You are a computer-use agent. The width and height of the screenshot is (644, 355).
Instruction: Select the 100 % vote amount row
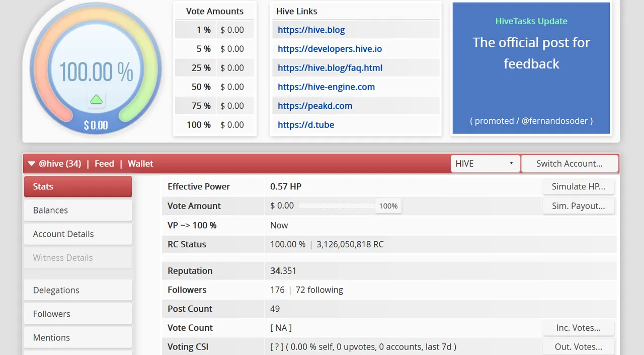(x=215, y=124)
